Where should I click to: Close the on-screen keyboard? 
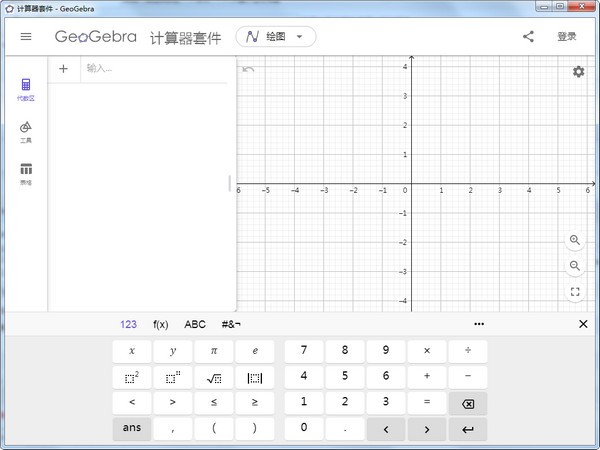pos(583,324)
